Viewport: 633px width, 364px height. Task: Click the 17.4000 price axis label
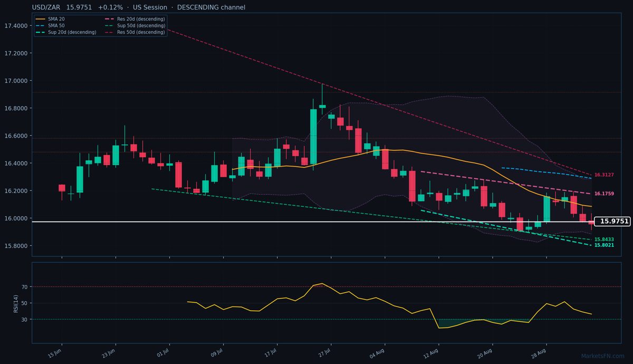pyautogui.click(x=17, y=26)
